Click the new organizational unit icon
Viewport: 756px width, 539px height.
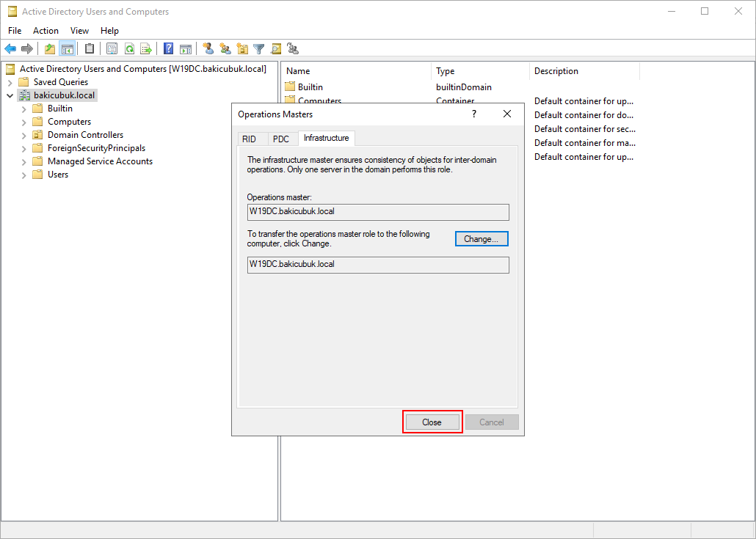point(242,48)
